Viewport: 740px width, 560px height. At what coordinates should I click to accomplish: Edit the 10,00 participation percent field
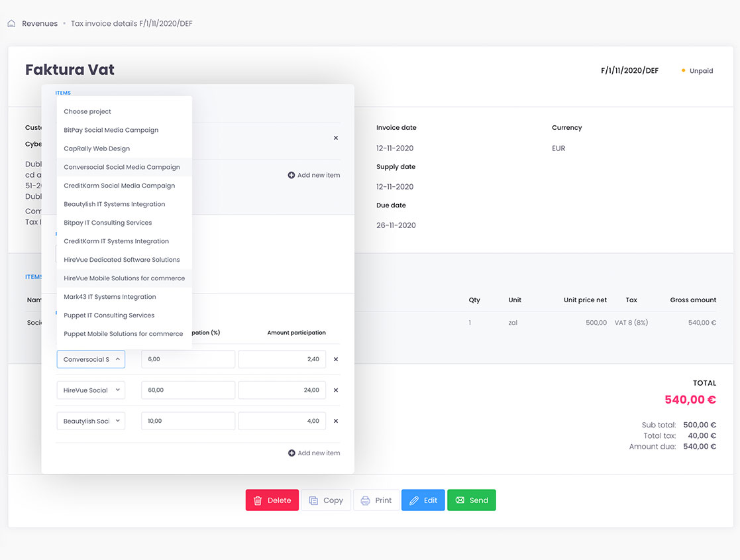(x=188, y=421)
